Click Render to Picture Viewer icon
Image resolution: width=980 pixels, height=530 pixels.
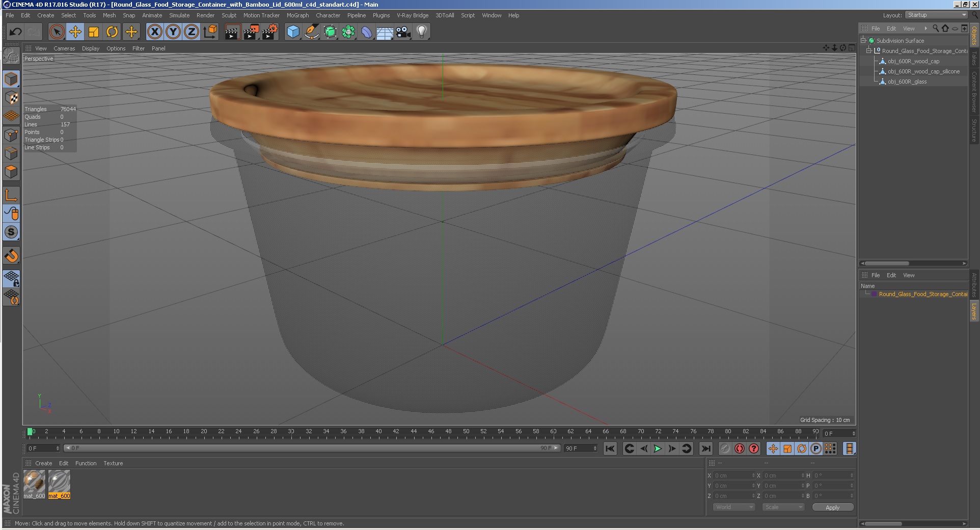pyautogui.click(x=251, y=32)
